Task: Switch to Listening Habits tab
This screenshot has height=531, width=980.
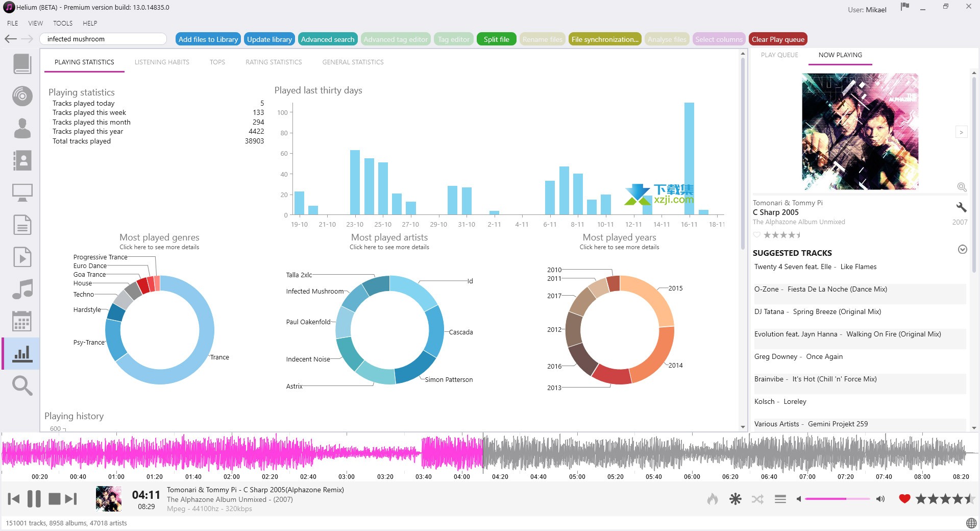Action: [x=162, y=62]
